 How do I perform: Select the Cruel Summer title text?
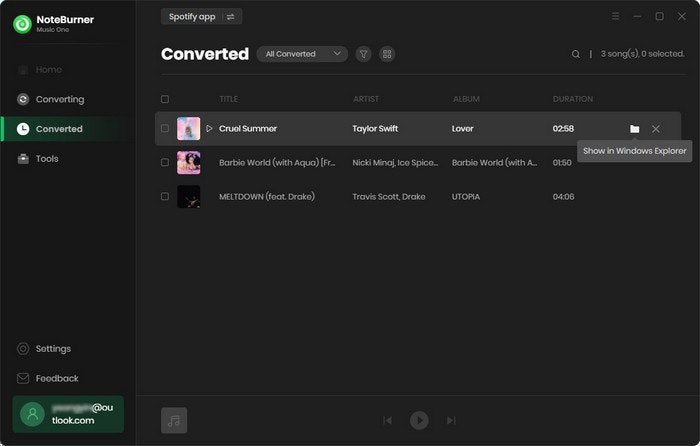(x=248, y=129)
